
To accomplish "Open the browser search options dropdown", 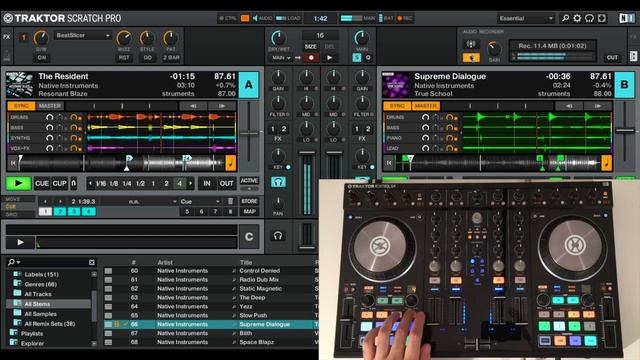I will click(14, 262).
